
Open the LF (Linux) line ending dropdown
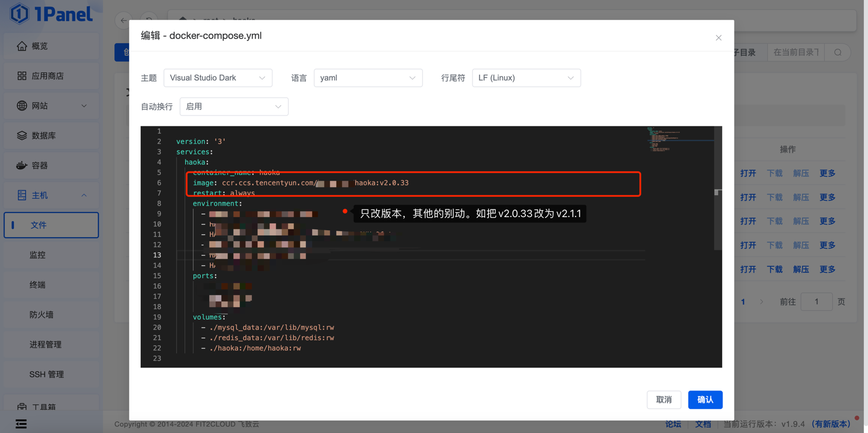[x=526, y=78]
